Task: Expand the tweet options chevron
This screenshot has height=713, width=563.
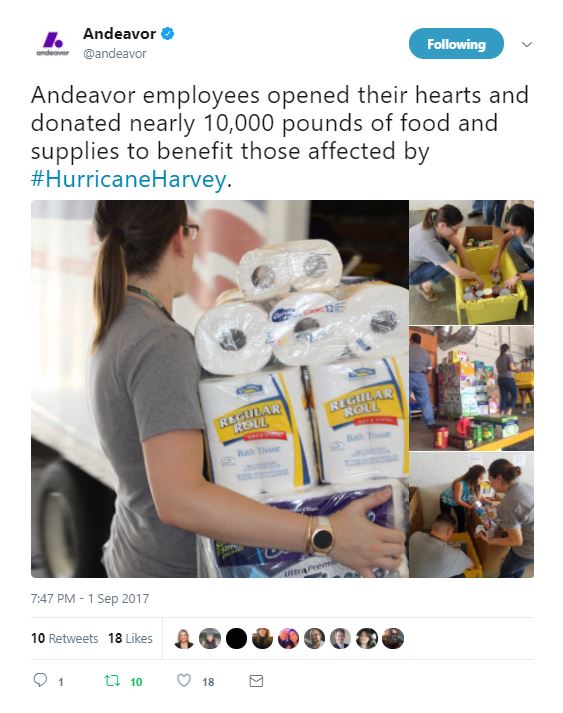Action: pos(527,44)
